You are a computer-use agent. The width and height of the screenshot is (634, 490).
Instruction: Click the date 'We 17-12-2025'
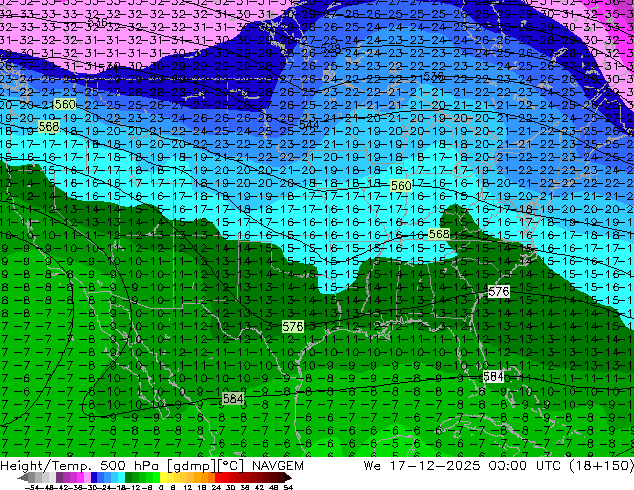tap(422, 466)
